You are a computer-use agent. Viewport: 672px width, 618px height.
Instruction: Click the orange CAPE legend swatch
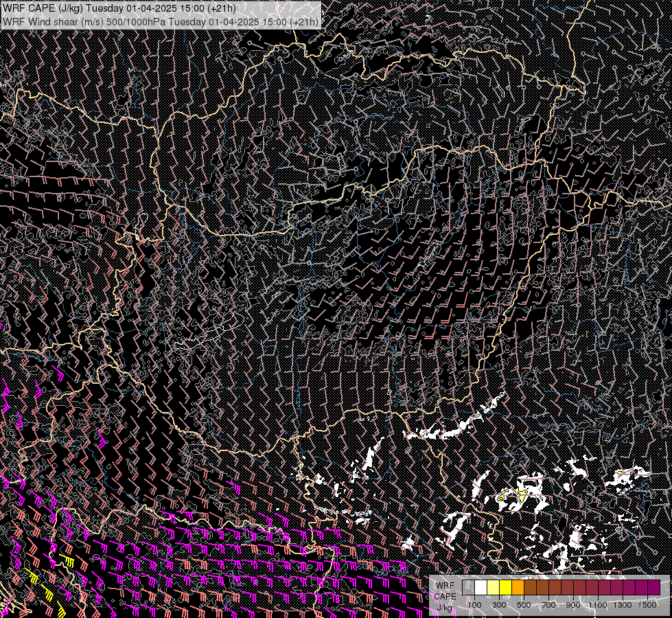(x=518, y=587)
